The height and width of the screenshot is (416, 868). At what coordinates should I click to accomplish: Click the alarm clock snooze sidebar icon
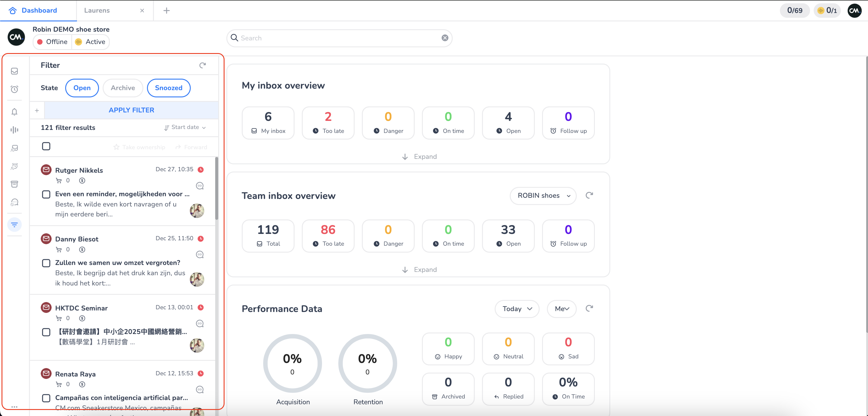click(14, 89)
